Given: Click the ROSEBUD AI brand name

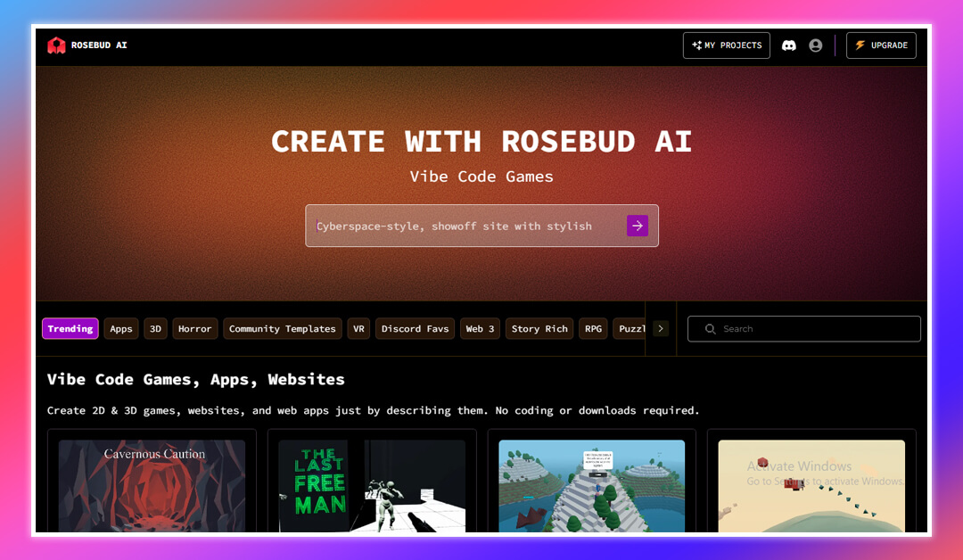Looking at the screenshot, I should pos(99,45).
